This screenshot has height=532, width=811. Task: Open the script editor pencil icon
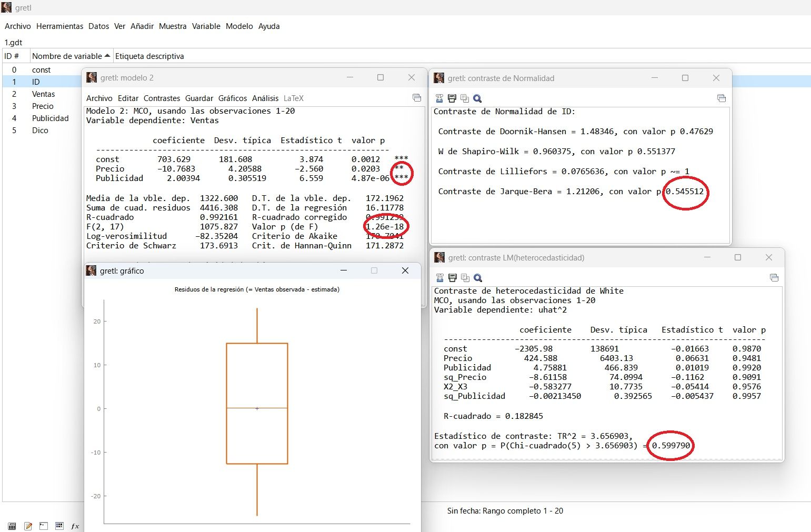pyautogui.click(x=28, y=526)
